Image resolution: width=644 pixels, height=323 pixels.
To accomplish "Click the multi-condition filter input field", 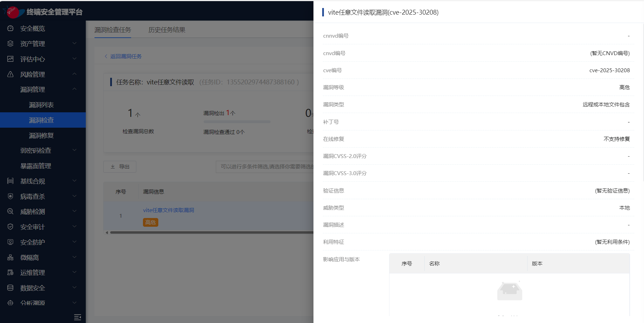I will point(265,167).
